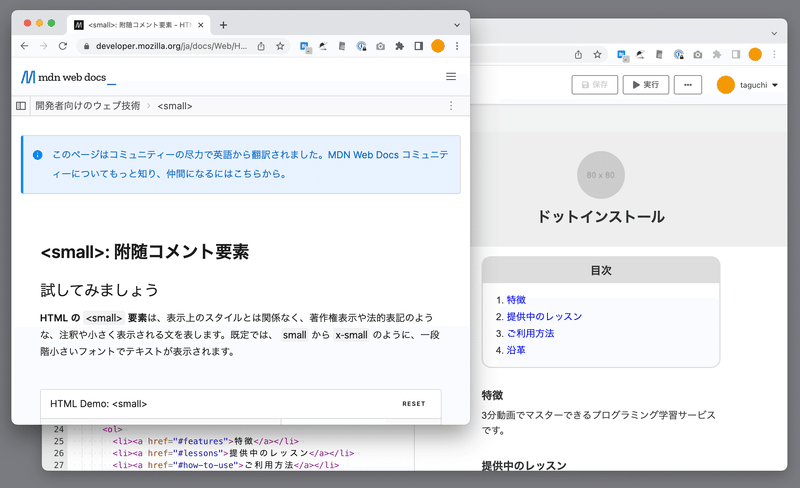Viewport: 800px width, 488px height.
Task: Open the 提供中のレッスン contents link
Action: (544, 316)
